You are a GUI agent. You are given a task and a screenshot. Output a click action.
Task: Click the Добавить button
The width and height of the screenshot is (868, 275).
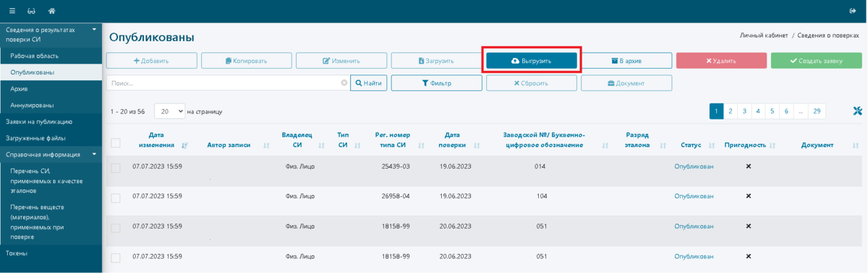[151, 61]
